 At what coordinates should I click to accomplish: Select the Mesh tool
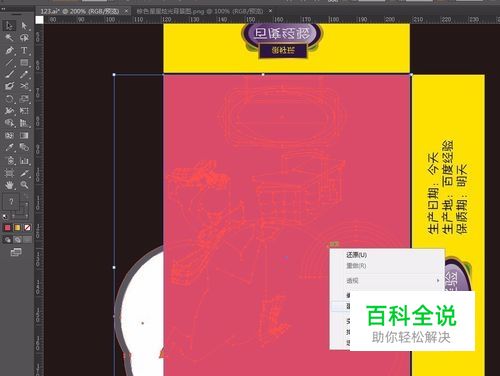[9, 135]
